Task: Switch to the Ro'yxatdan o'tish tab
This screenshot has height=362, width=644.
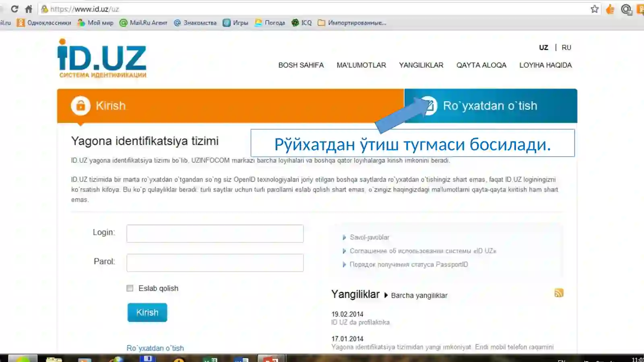Action: coord(490,106)
